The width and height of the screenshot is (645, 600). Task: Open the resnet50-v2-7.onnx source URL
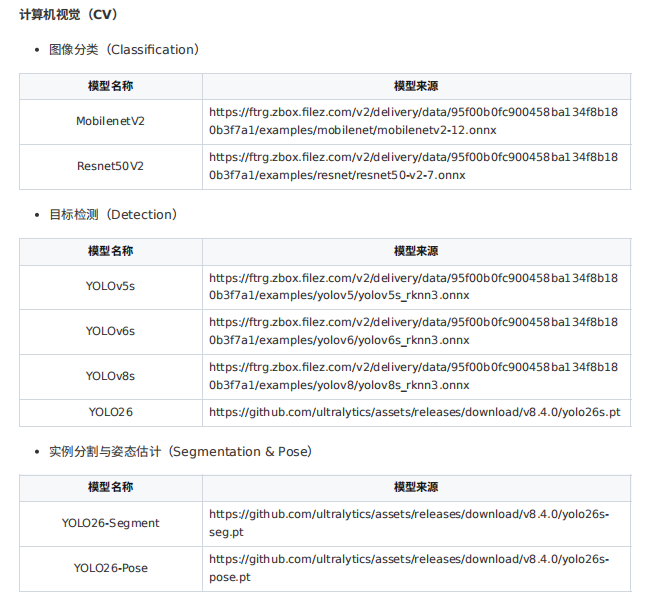pyautogui.click(x=413, y=166)
